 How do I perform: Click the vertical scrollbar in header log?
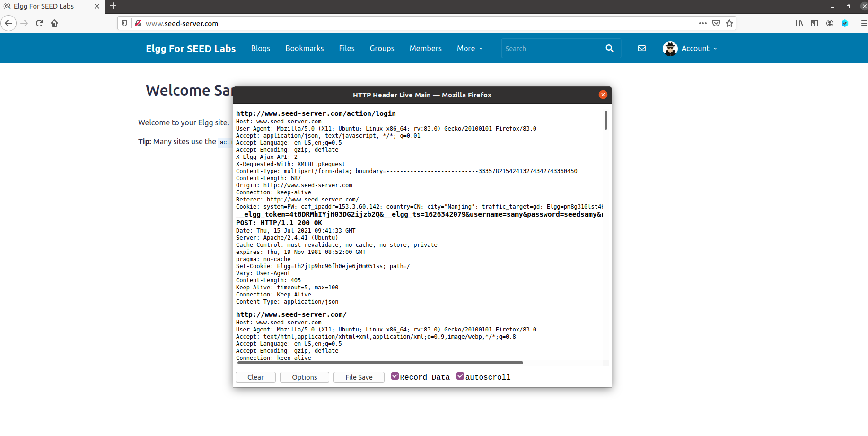(606, 120)
